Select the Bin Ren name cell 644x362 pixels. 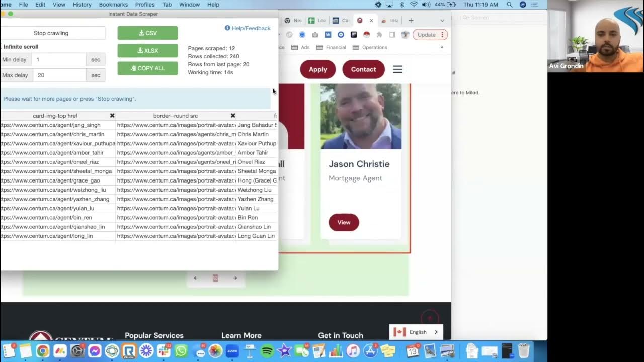coord(257,218)
